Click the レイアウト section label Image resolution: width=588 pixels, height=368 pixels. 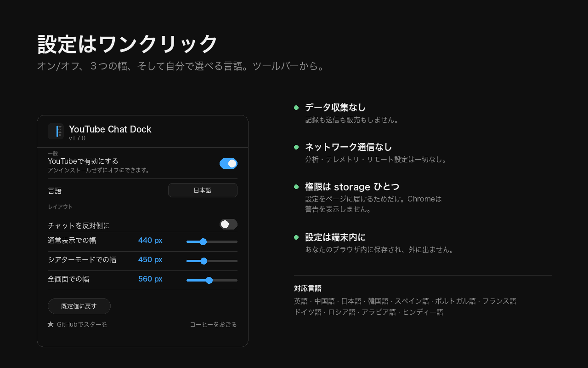click(x=60, y=207)
